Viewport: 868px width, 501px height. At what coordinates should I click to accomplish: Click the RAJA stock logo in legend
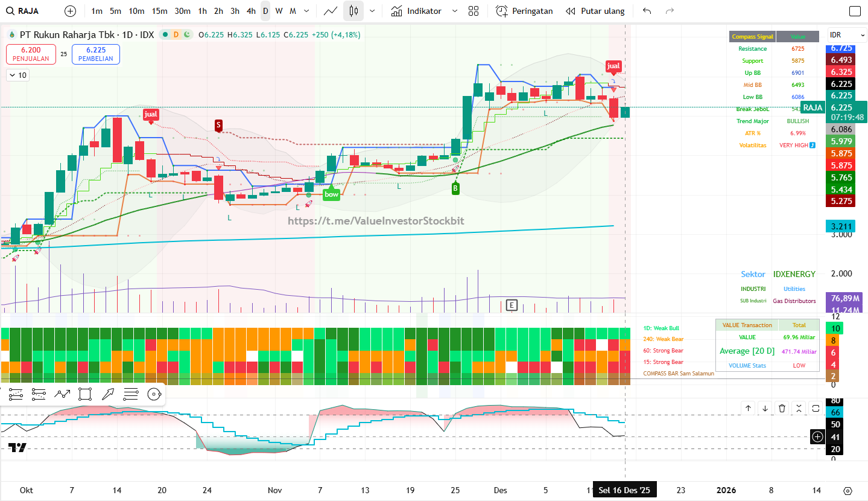pos(11,35)
